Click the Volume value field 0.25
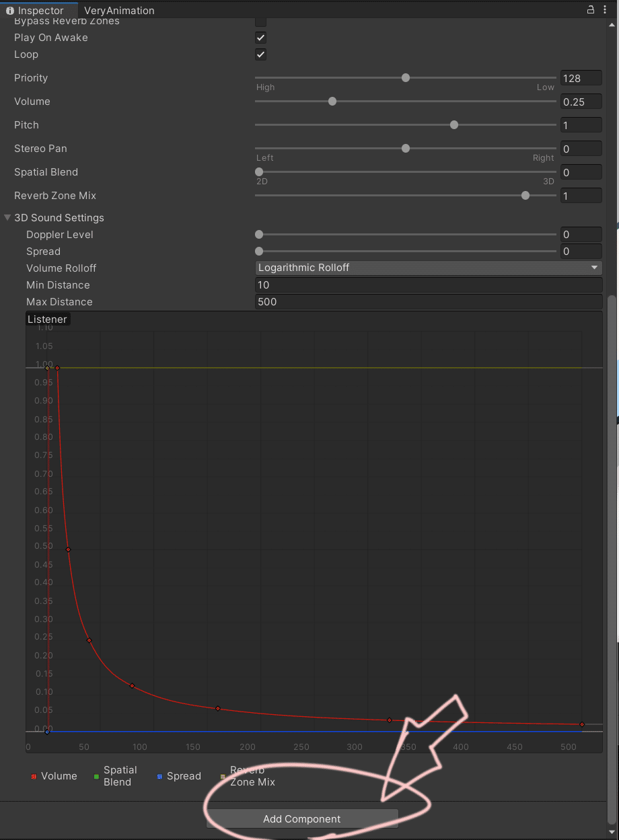Screen dimensions: 619x840 581,102
